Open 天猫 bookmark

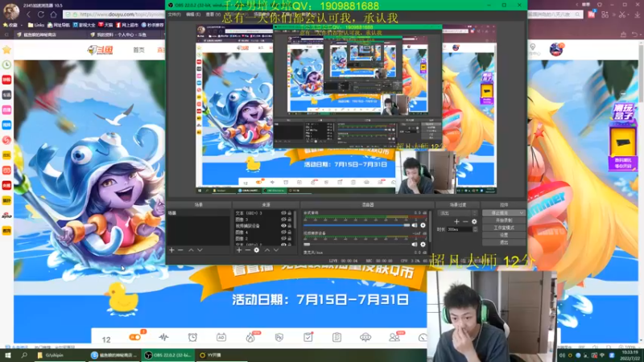(x=105, y=25)
